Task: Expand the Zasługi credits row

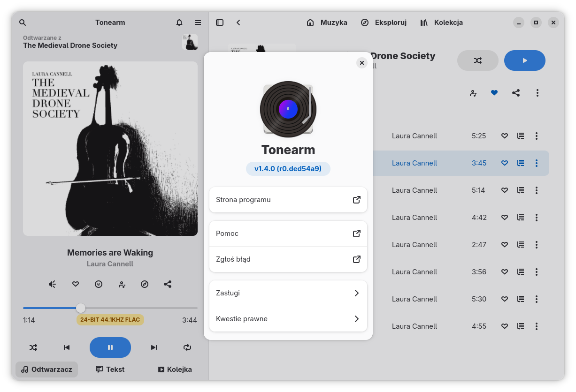Action: (x=288, y=293)
